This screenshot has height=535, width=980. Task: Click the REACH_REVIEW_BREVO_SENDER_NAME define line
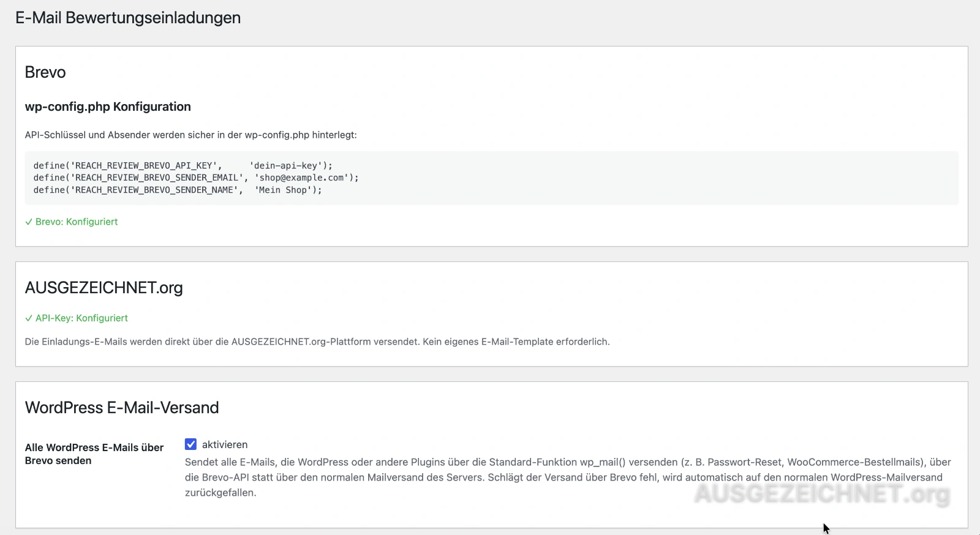tap(178, 190)
